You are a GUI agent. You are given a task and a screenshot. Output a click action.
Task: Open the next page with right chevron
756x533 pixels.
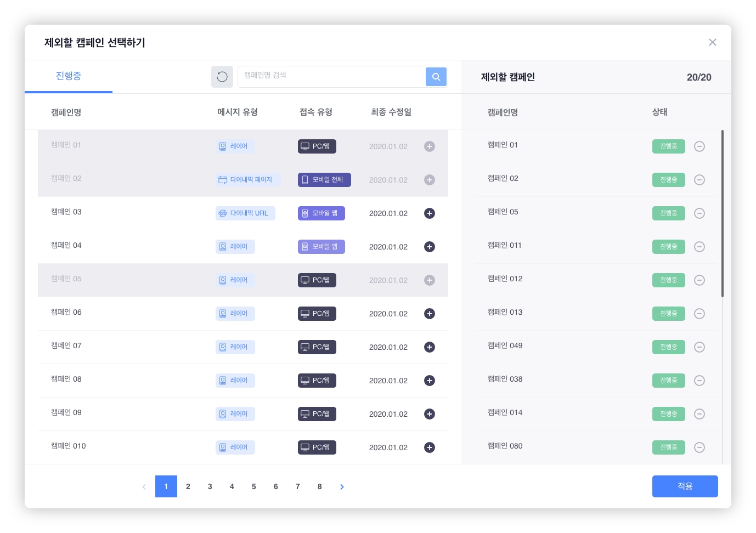(x=342, y=486)
